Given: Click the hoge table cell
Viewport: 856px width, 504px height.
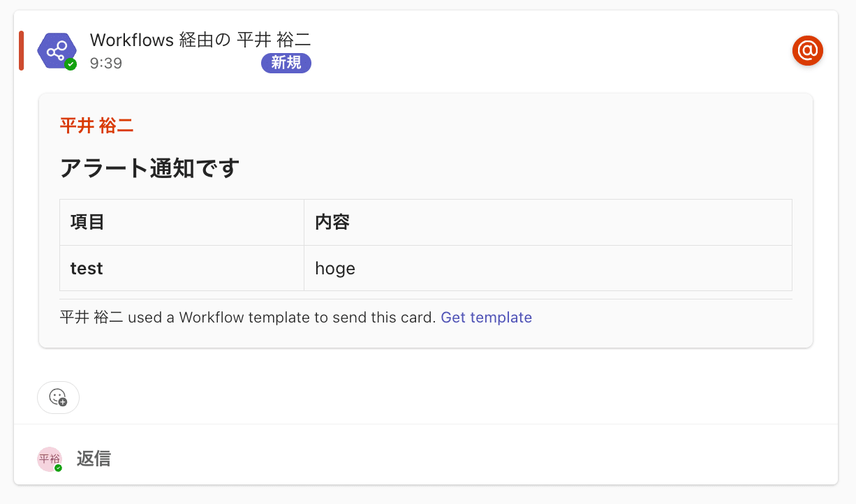Looking at the screenshot, I should (x=548, y=268).
